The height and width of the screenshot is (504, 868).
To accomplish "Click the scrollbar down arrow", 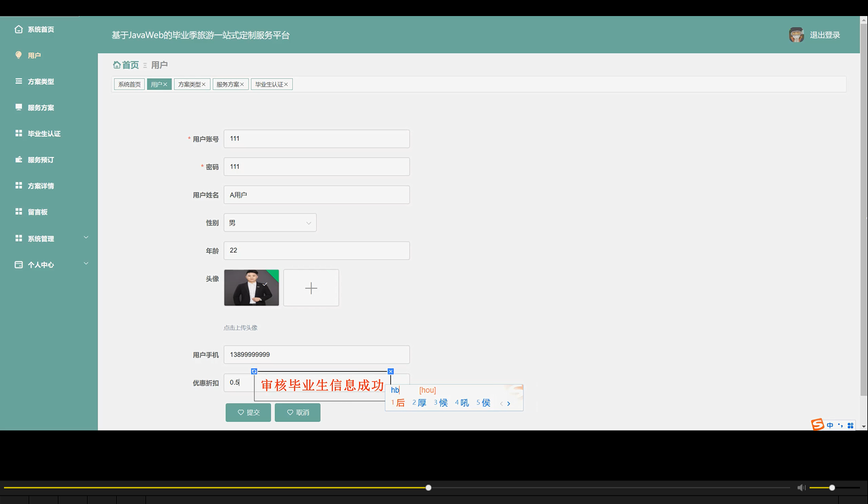I will click(x=864, y=427).
